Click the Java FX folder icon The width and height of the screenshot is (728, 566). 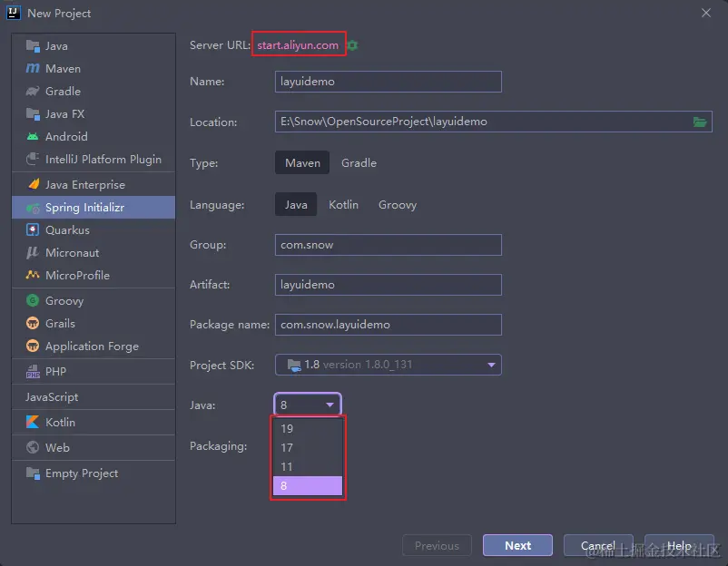point(33,113)
